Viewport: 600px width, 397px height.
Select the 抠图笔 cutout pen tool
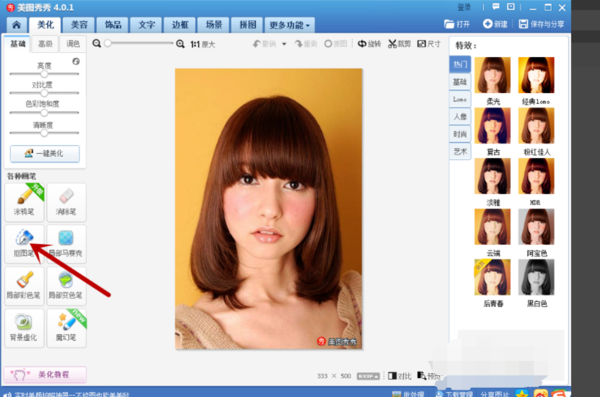24,243
